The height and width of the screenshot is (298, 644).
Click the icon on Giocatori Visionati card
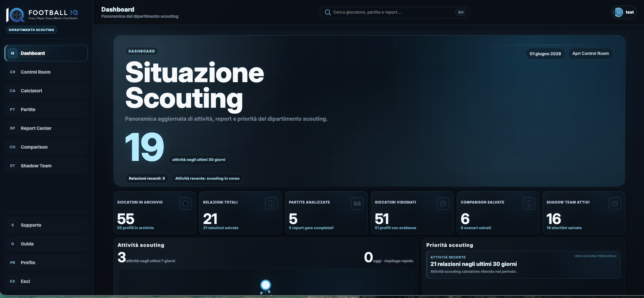443,204
